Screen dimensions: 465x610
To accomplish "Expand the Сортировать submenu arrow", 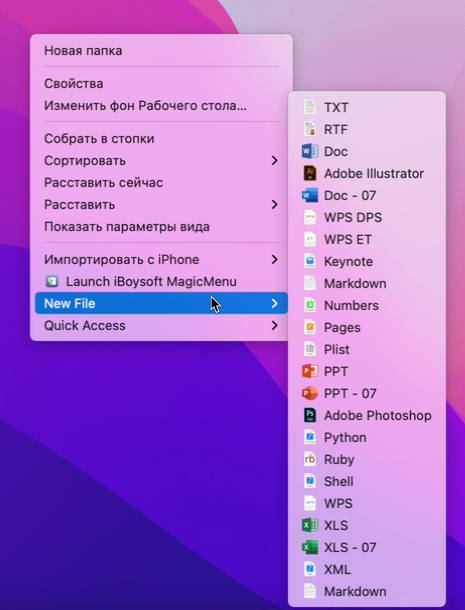I will tap(275, 160).
